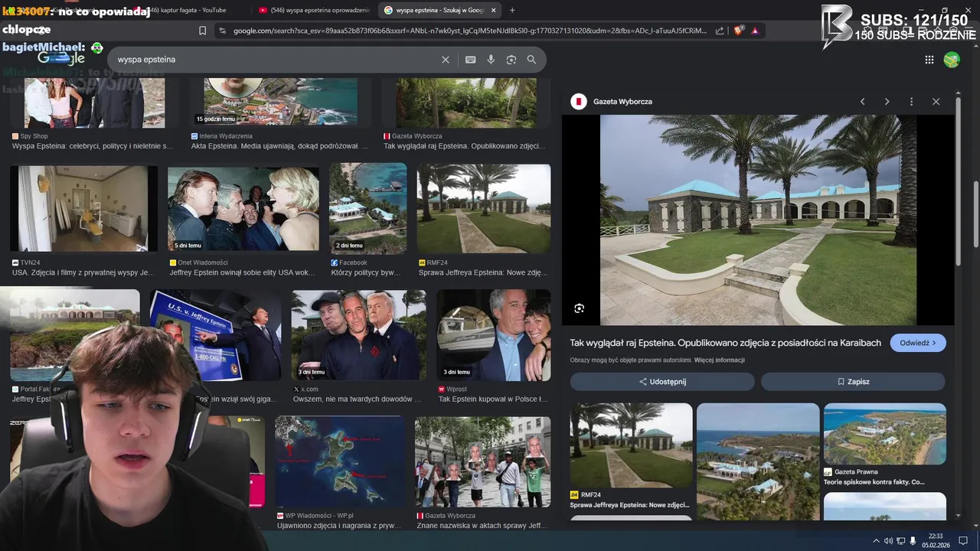This screenshot has height=551, width=980.
Task: Close the 'wyspa epsteina' Google tab
Action: pyautogui.click(x=494, y=10)
